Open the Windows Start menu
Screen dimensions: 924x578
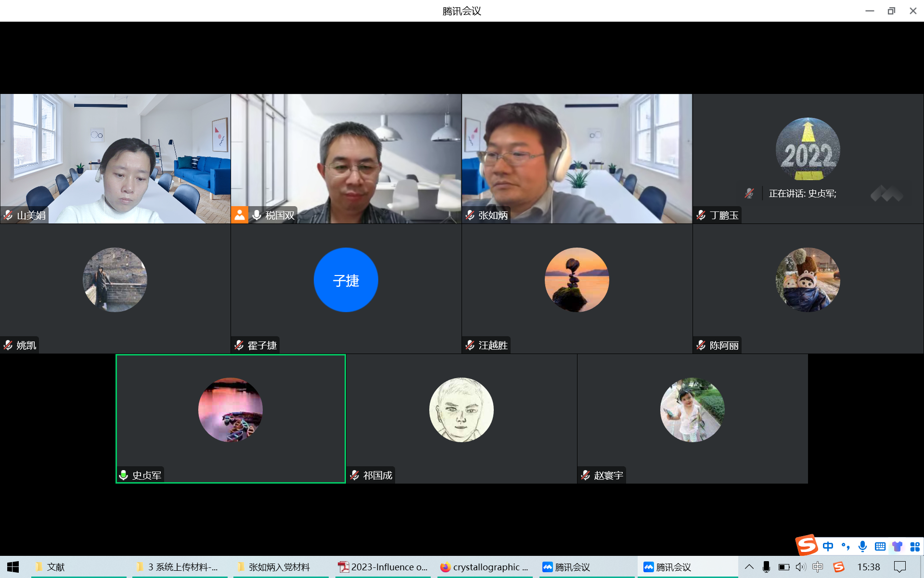pyautogui.click(x=13, y=567)
